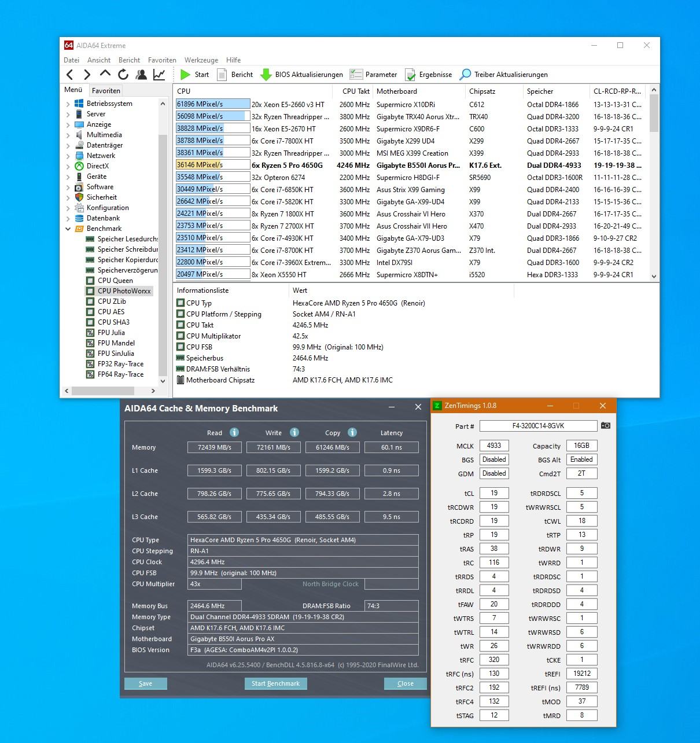This screenshot has height=743, width=700.
Task: Click Treiber Aktualisierungen toolbar button
Action: point(503,75)
